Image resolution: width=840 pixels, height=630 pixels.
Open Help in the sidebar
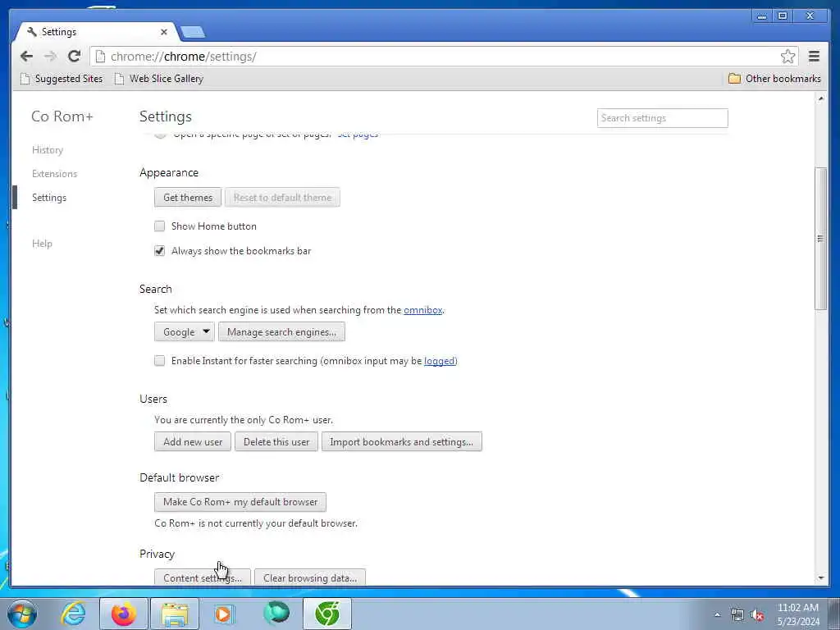click(42, 244)
